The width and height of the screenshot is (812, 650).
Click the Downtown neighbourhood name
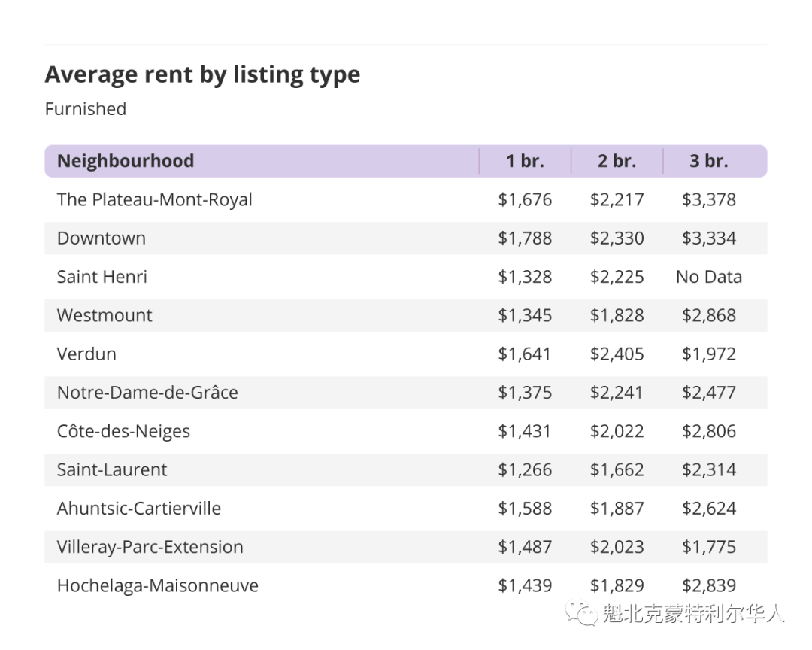pos(101,238)
